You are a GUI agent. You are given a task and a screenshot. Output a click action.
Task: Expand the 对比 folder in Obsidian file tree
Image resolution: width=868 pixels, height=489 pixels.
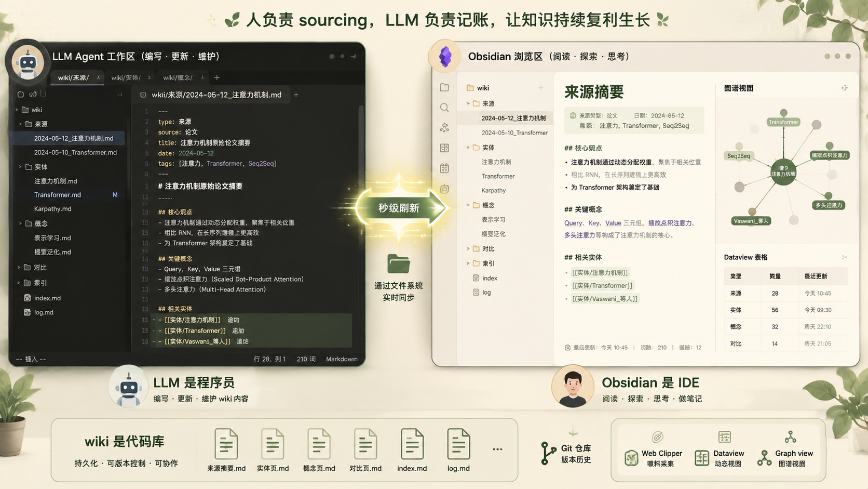click(x=468, y=249)
